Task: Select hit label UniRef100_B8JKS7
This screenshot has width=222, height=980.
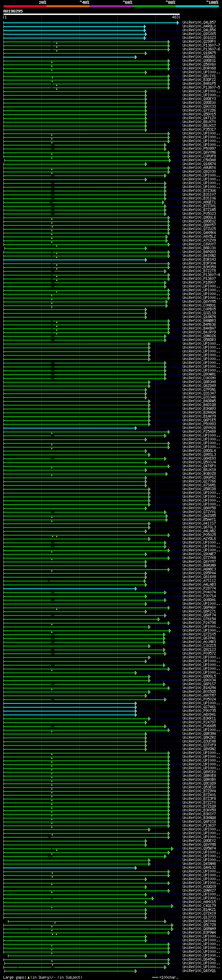Action: point(199,125)
